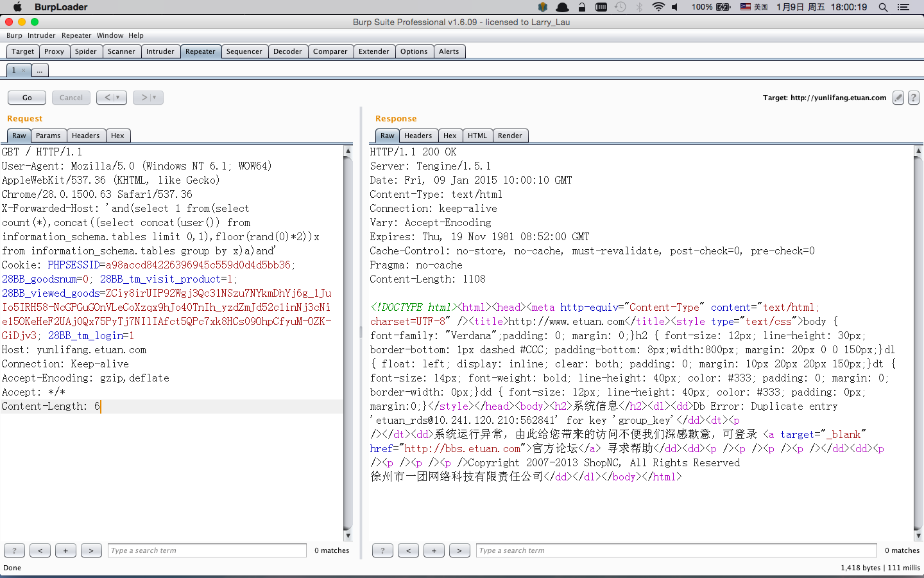Click request search plus options button

pyautogui.click(x=65, y=550)
